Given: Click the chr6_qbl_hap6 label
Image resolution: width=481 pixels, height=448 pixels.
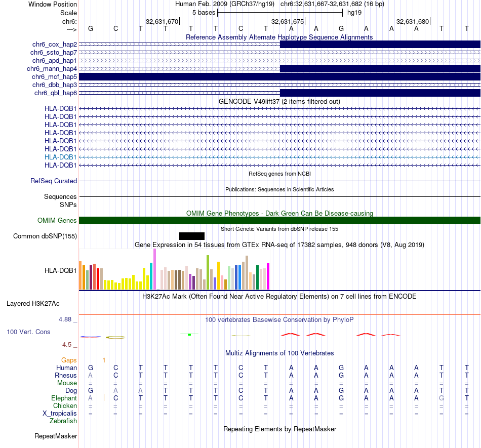Looking at the screenshot, I should [56, 93].
